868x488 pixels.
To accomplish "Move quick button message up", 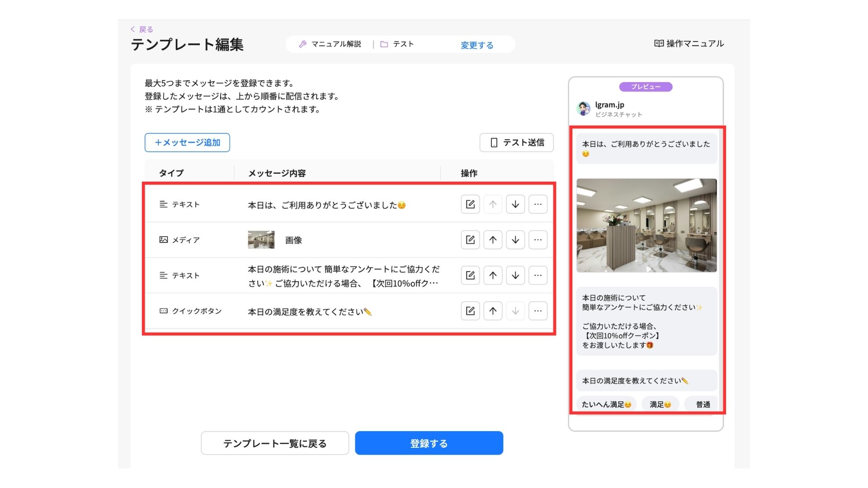I will [493, 311].
